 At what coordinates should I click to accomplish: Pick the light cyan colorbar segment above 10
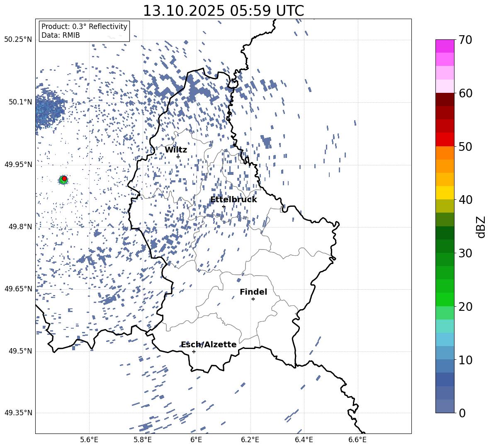point(445,339)
